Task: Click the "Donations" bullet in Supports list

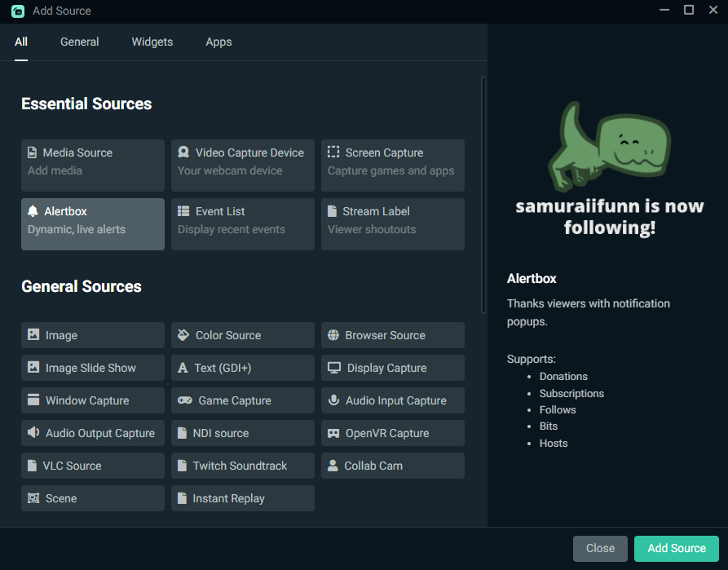Action: click(x=563, y=376)
